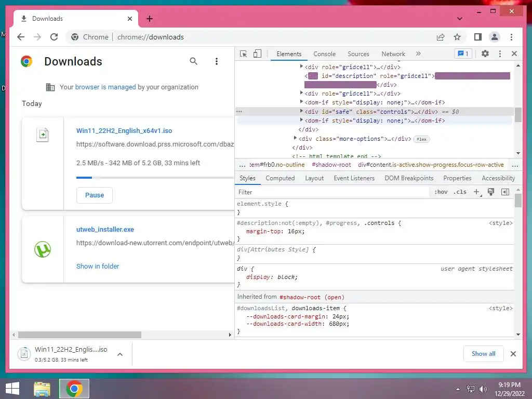Open the Event Listeners tab
Viewport: 532px width, 399px height.
(x=354, y=178)
